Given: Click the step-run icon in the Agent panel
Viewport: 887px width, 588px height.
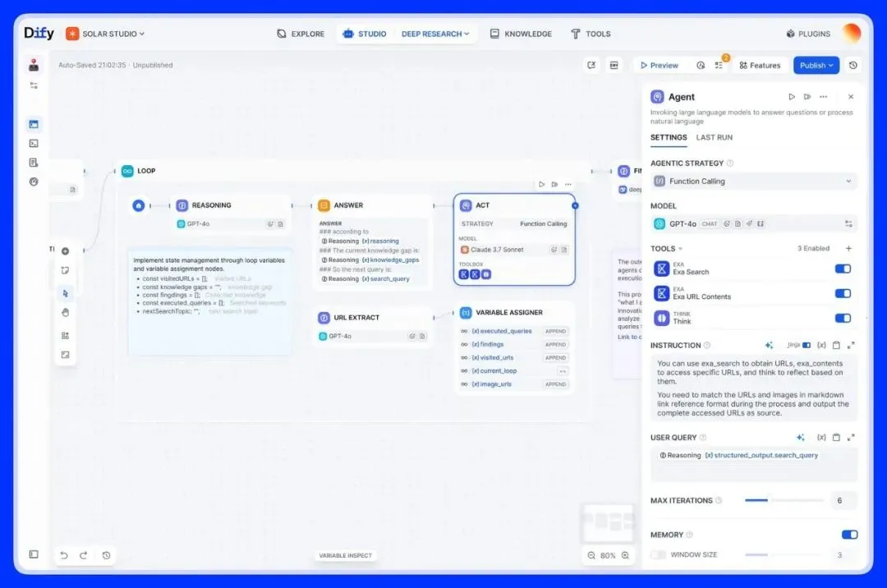Looking at the screenshot, I should click(807, 97).
